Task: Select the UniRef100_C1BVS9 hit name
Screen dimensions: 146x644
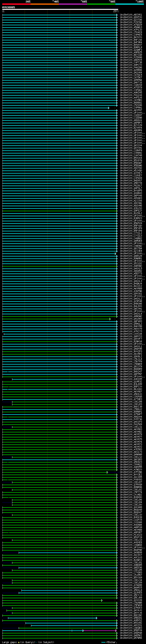Action: (131, 85)
